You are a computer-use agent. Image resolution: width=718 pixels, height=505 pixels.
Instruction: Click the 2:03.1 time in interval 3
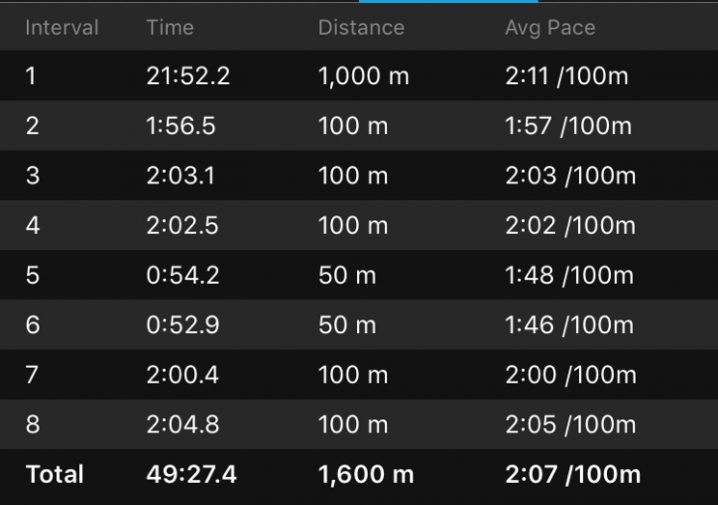(x=182, y=176)
